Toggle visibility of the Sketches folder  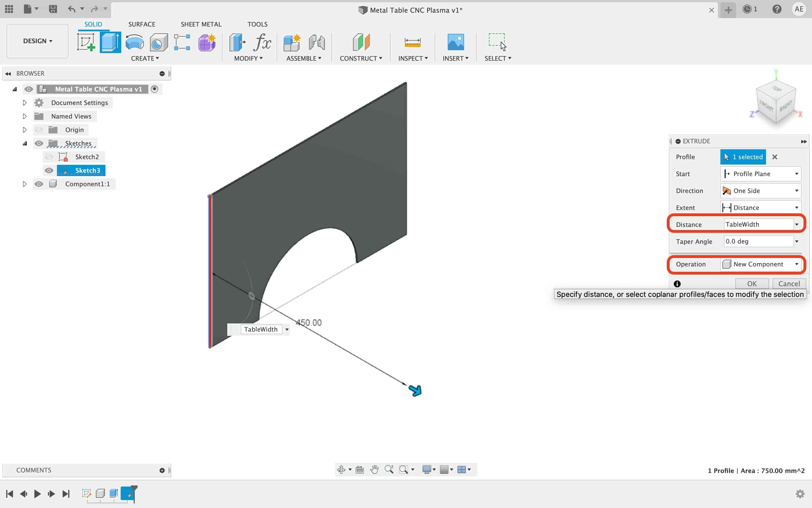click(x=39, y=143)
